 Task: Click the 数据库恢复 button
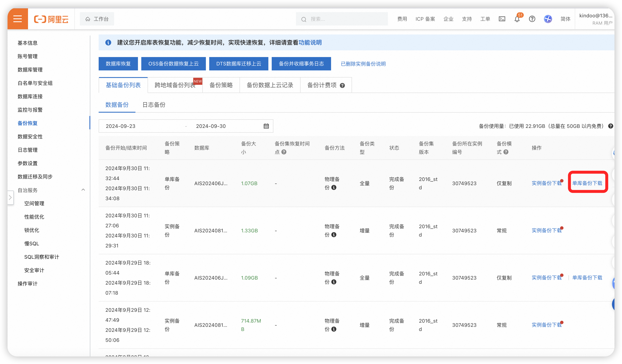[118, 64]
